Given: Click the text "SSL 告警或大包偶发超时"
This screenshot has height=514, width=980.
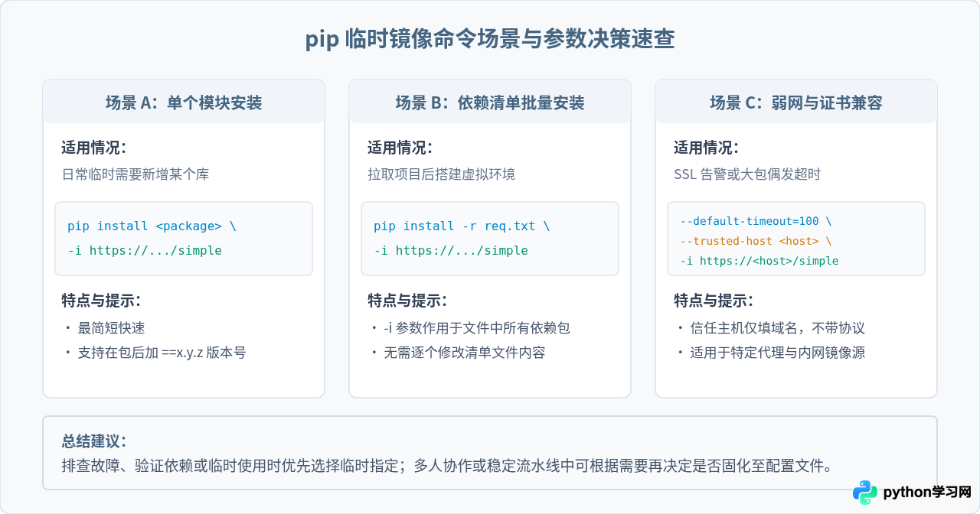Looking at the screenshot, I should pyautogui.click(x=747, y=174).
